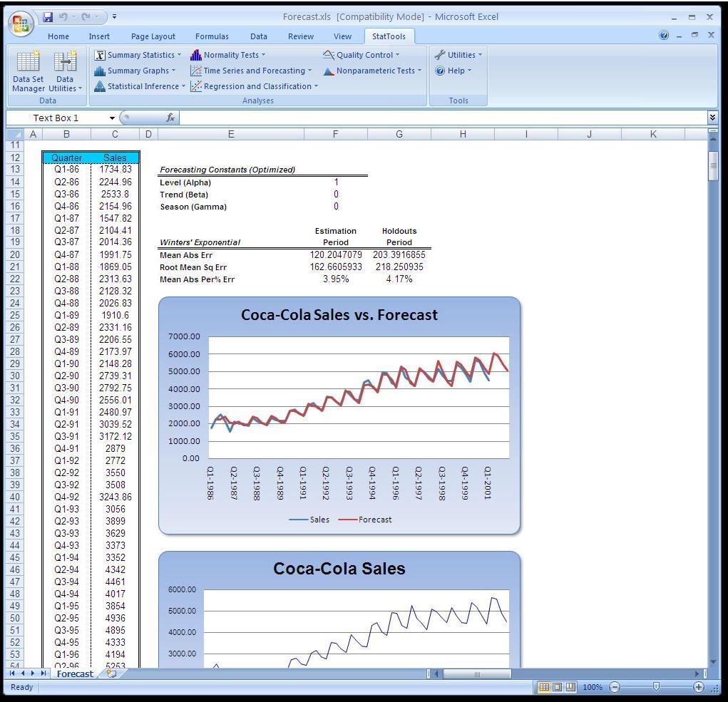Open Summary Graphs dropdown

(x=135, y=71)
